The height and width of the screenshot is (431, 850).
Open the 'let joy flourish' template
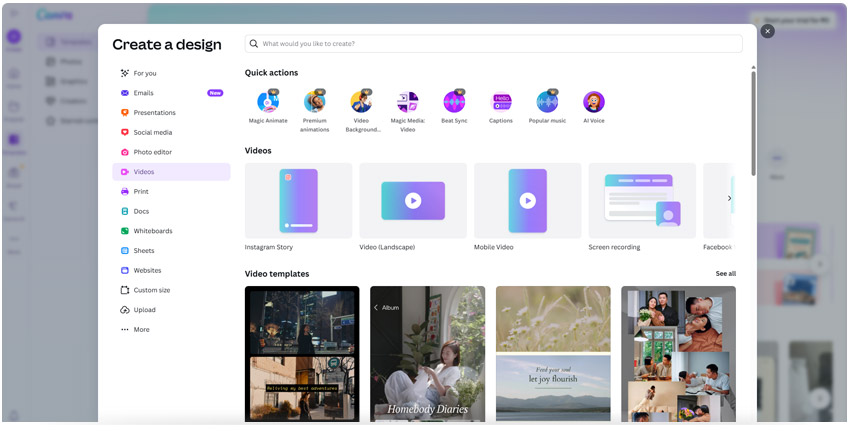553,354
